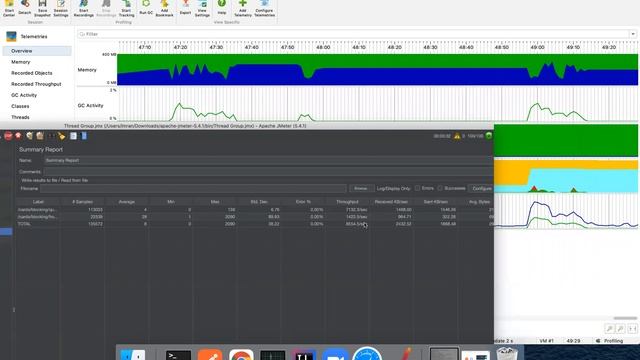Screen dimensions: 640x360
Task: Click Browse button in JMeter
Action: (x=361, y=189)
